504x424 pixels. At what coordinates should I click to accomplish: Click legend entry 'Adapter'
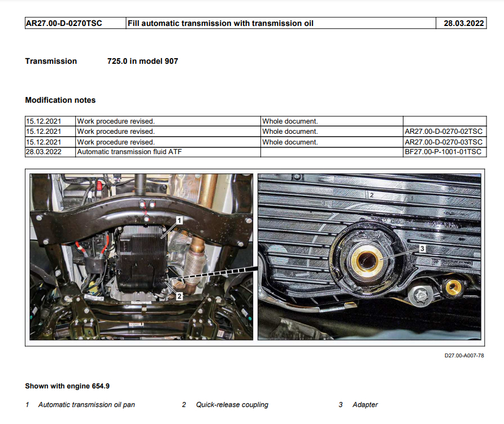click(x=365, y=405)
